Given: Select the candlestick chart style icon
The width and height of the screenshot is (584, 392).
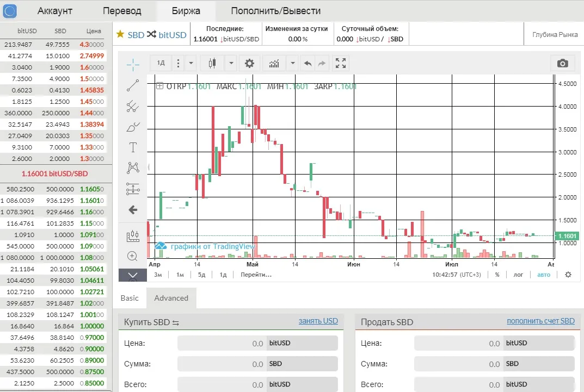Looking at the screenshot, I should point(212,63).
